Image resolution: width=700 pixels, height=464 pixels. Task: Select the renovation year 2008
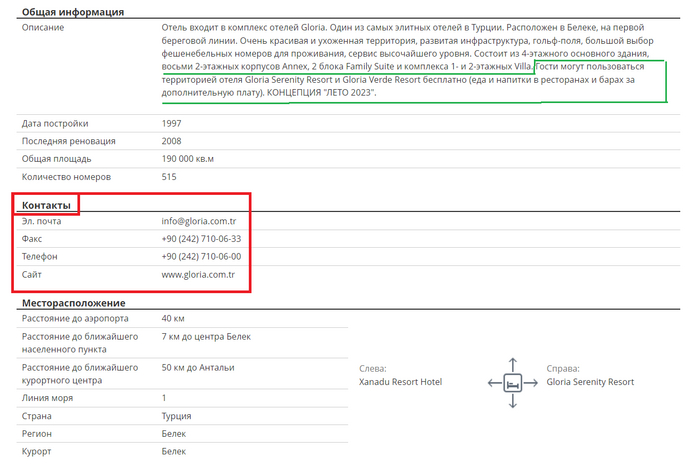[171, 141]
